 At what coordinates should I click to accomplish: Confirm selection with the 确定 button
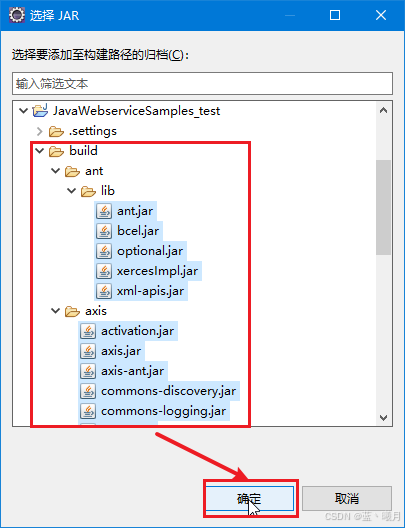pos(249,499)
